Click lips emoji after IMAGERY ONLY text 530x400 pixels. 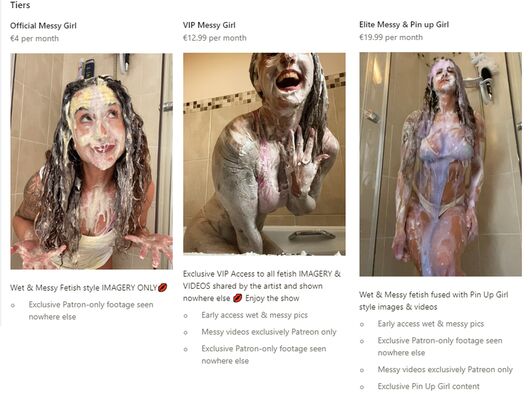coord(163,288)
